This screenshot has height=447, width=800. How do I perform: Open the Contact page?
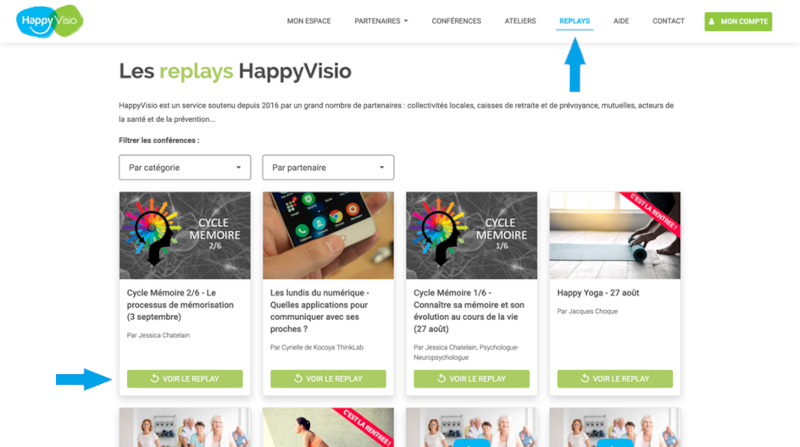pyautogui.click(x=668, y=21)
